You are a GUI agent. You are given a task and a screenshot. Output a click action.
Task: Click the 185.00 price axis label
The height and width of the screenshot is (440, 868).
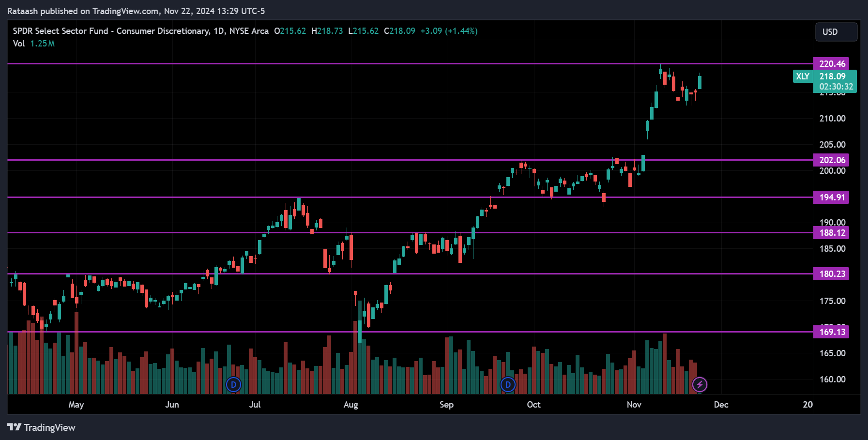(x=832, y=249)
